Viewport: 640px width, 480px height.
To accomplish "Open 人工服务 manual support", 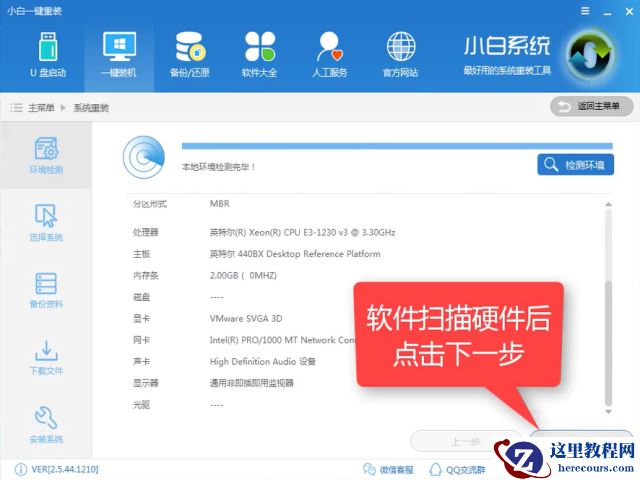I will click(330, 55).
